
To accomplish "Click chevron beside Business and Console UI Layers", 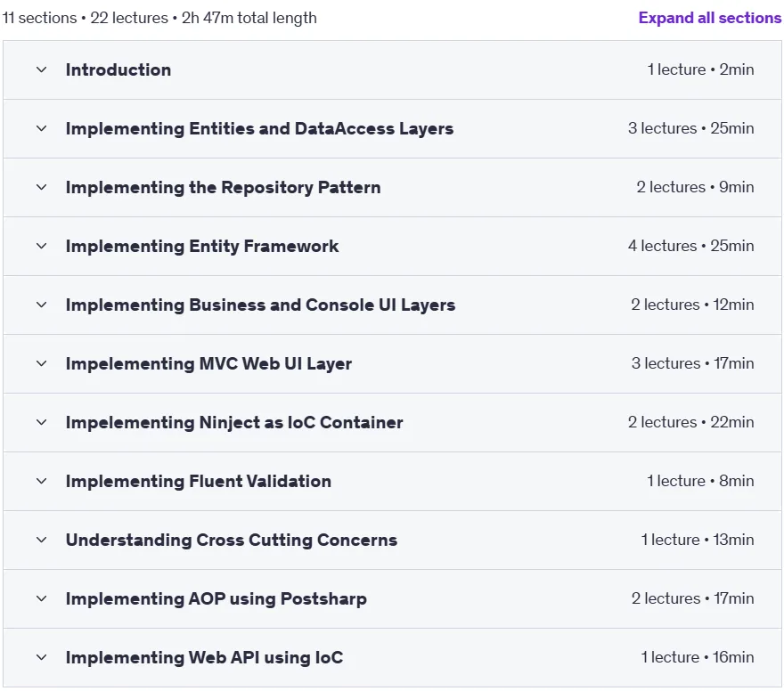I will pyautogui.click(x=42, y=305).
